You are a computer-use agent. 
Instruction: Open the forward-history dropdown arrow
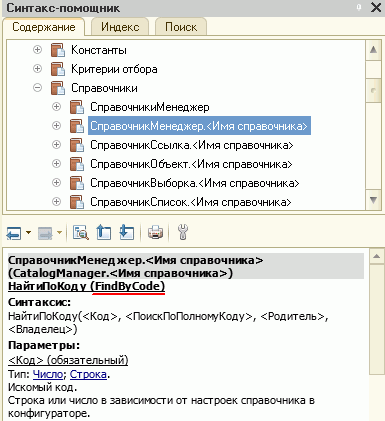(x=59, y=232)
